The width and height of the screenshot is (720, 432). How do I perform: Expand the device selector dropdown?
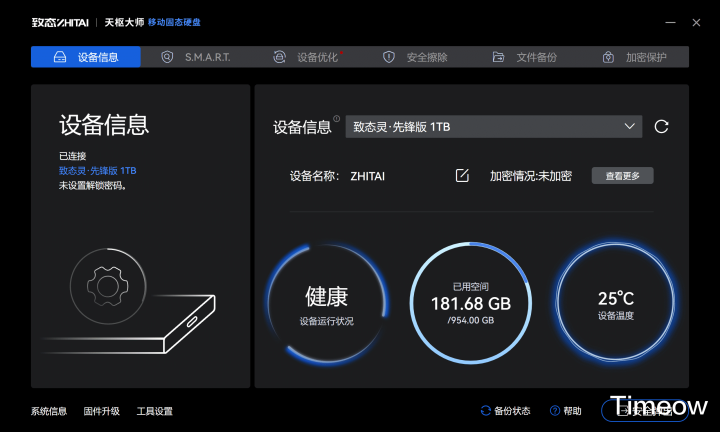pos(494,126)
